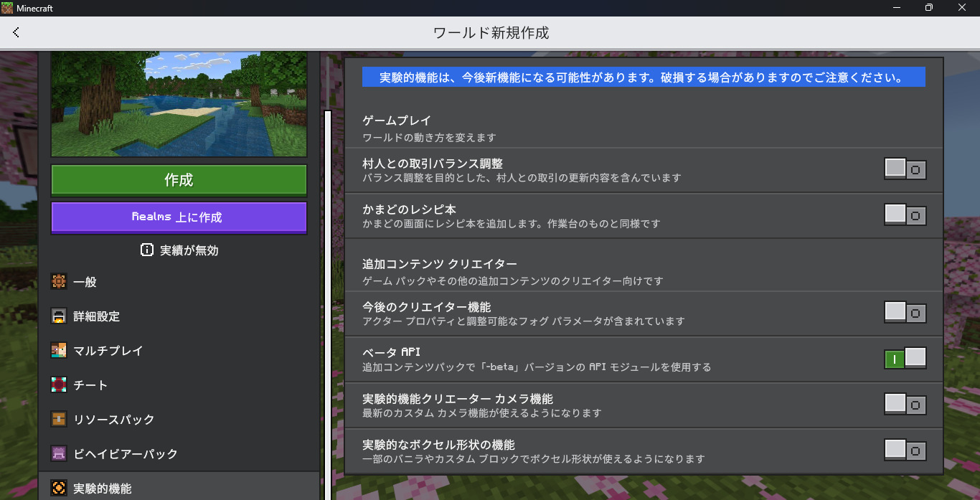Click the 実績が無効 info icon

146,250
